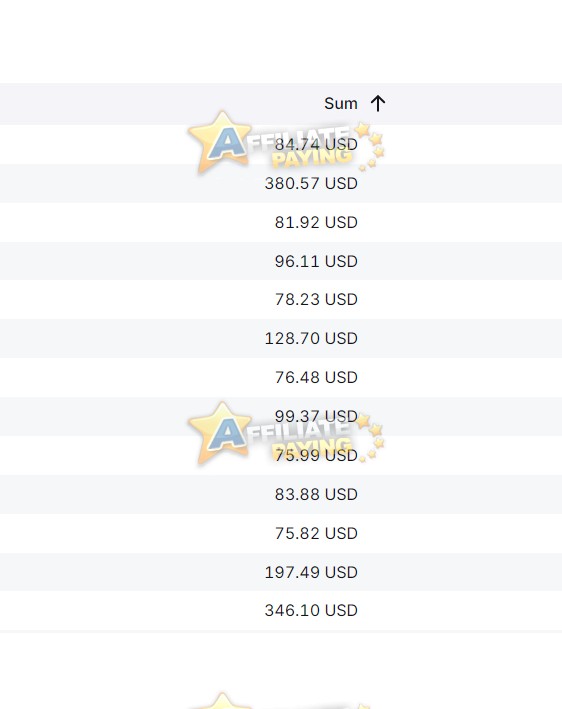Screen dimensions: 562x709
Task: Click the middle Affiliate Paying watermark logo
Action: pyautogui.click(x=286, y=433)
